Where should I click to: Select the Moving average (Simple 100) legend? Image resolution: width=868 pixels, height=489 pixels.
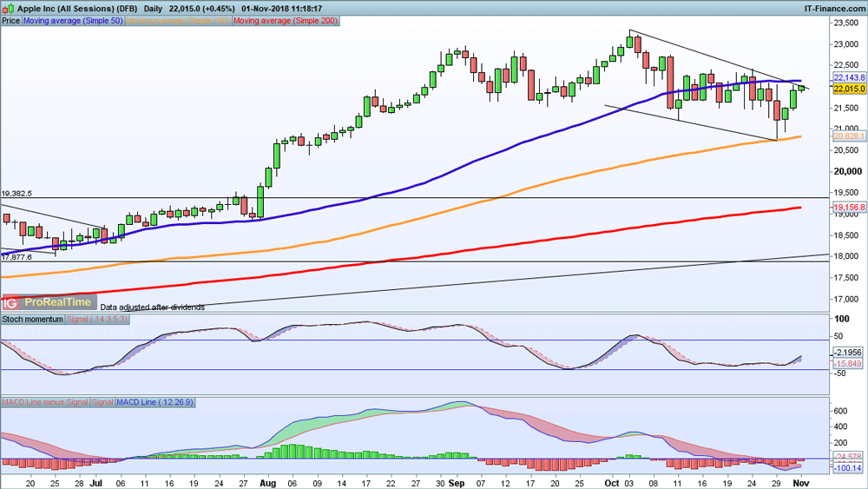178,21
